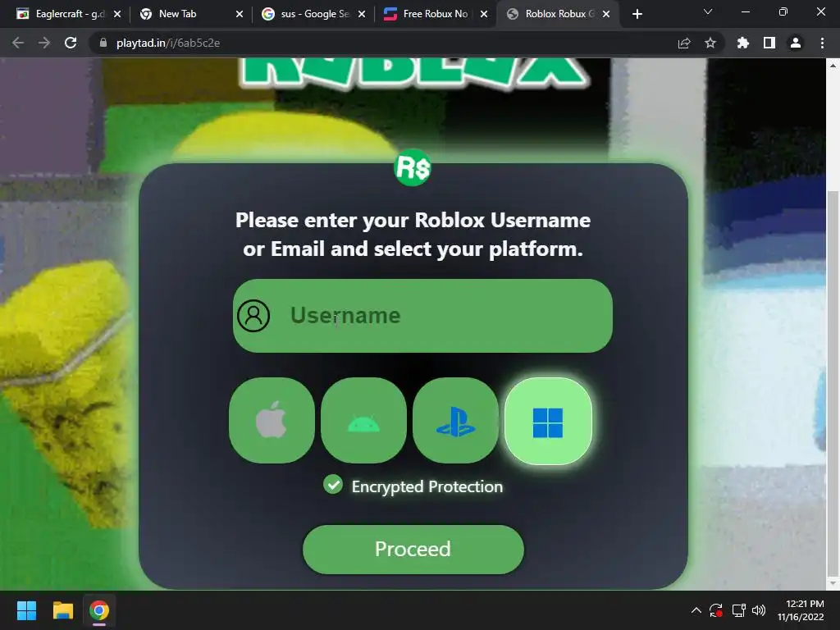Open the network status tray icon
The image size is (840, 630).
739,610
